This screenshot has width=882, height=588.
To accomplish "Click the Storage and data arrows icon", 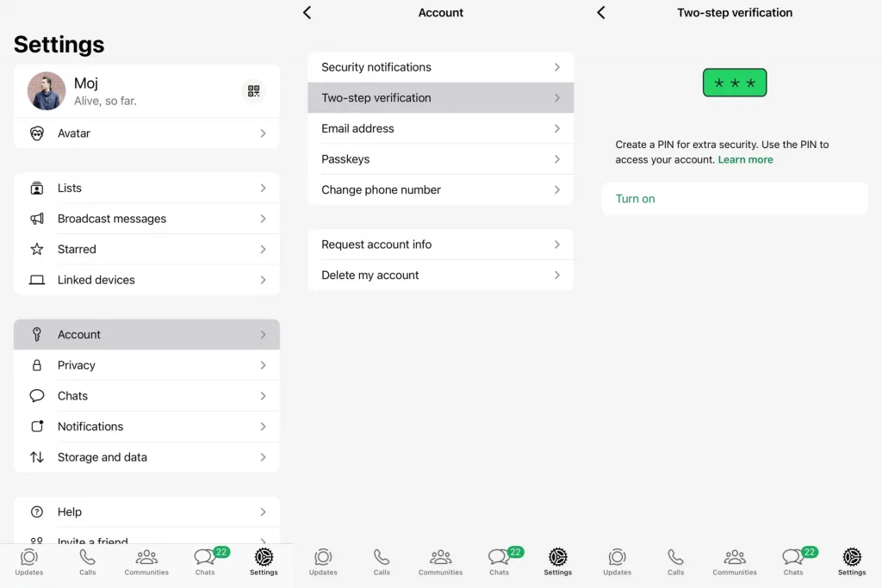I will coord(37,457).
